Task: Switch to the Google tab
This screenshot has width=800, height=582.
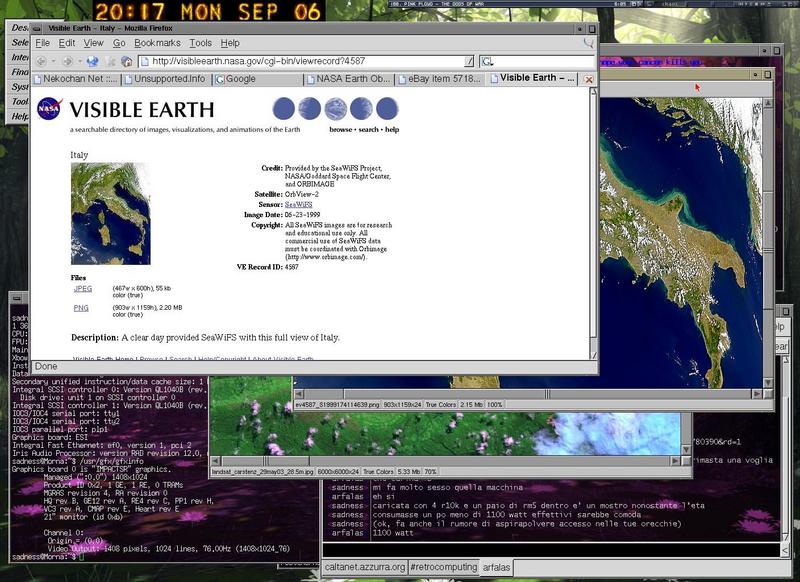Action: point(257,79)
